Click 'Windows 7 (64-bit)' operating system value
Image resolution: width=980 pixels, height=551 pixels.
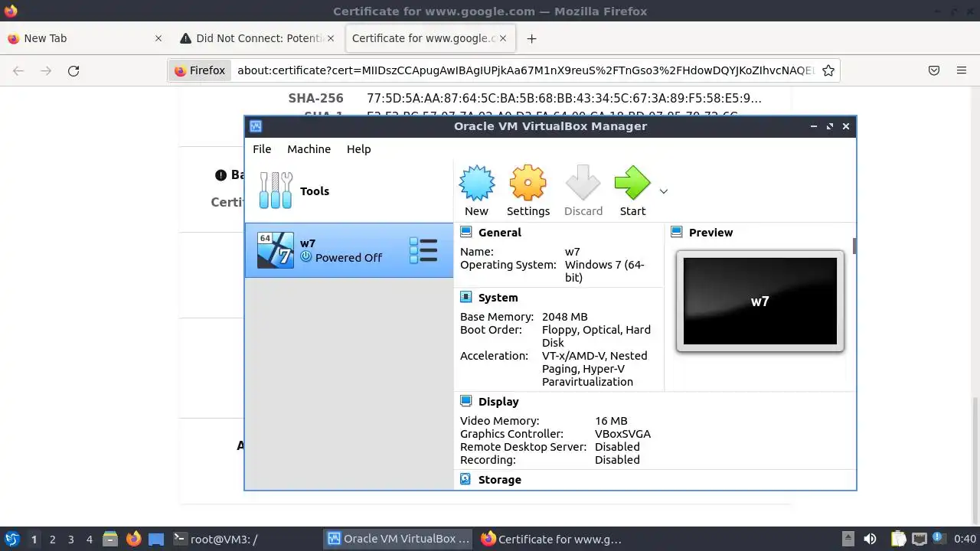(x=605, y=271)
